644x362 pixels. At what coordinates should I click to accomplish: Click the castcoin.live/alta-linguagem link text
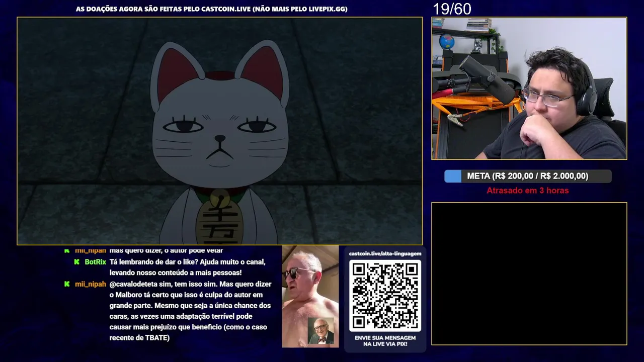click(x=385, y=254)
